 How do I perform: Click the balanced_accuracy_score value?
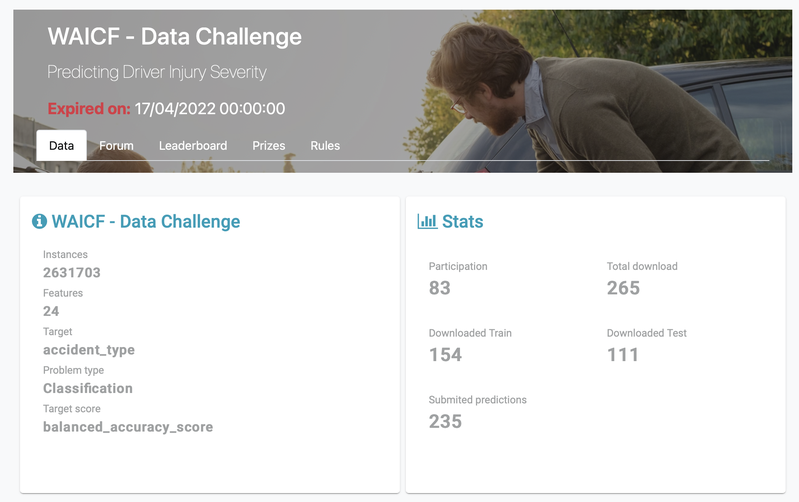tap(128, 427)
